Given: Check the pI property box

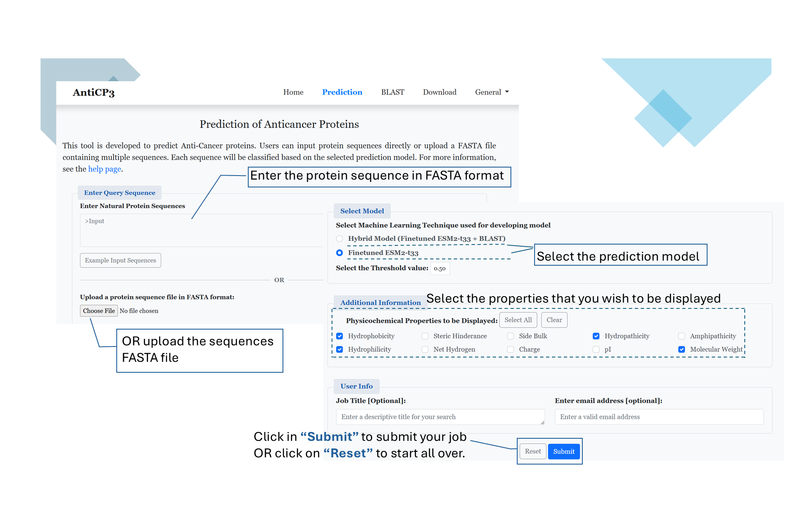Looking at the screenshot, I should tap(596, 349).
